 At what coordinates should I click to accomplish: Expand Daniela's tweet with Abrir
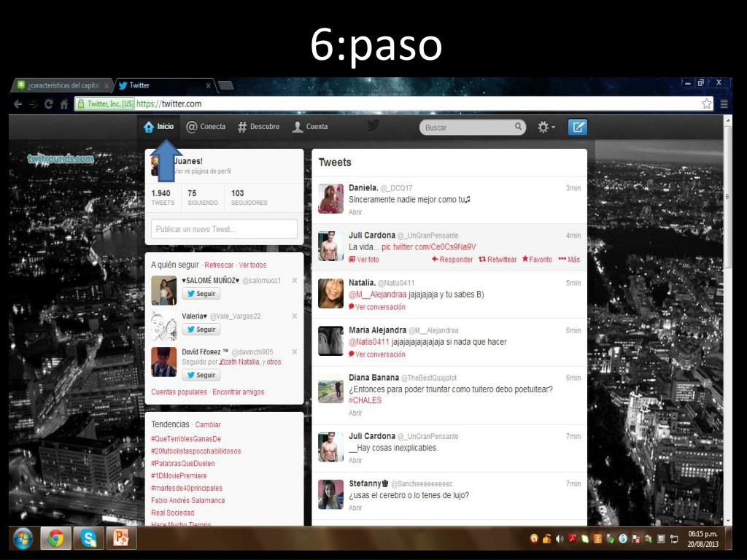355,212
